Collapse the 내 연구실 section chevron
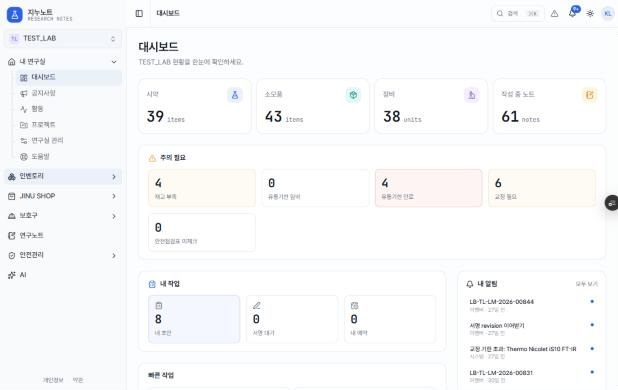The image size is (618, 390). pos(114,62)
